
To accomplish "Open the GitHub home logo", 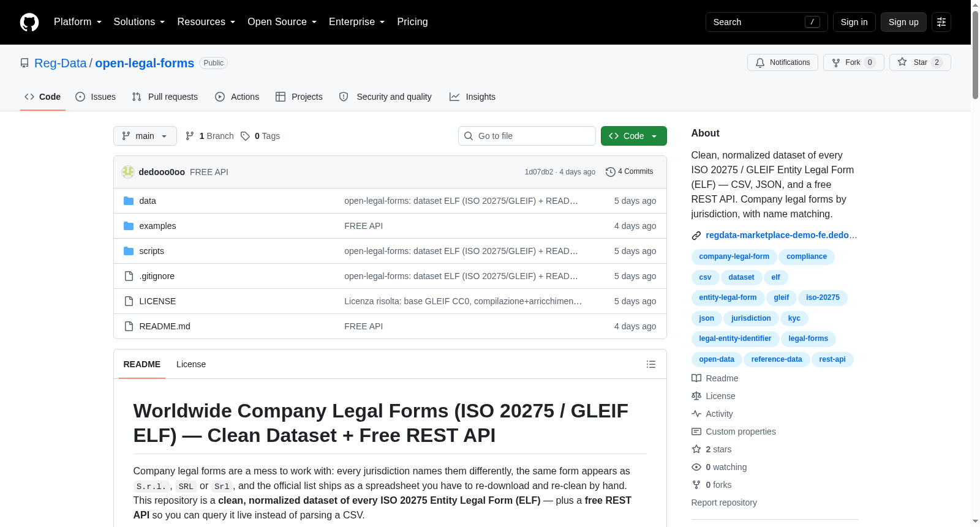I will tap(29, 22).
